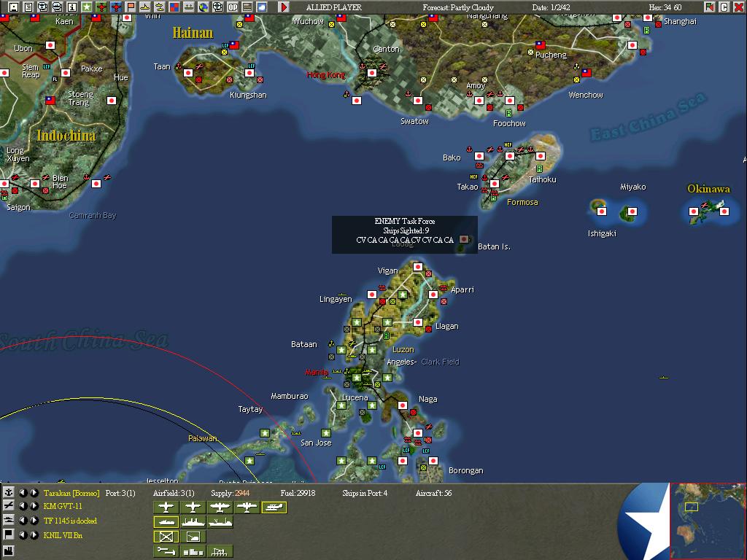
Task: Select the Manila base star marker
Action: [x=356, y=378]
